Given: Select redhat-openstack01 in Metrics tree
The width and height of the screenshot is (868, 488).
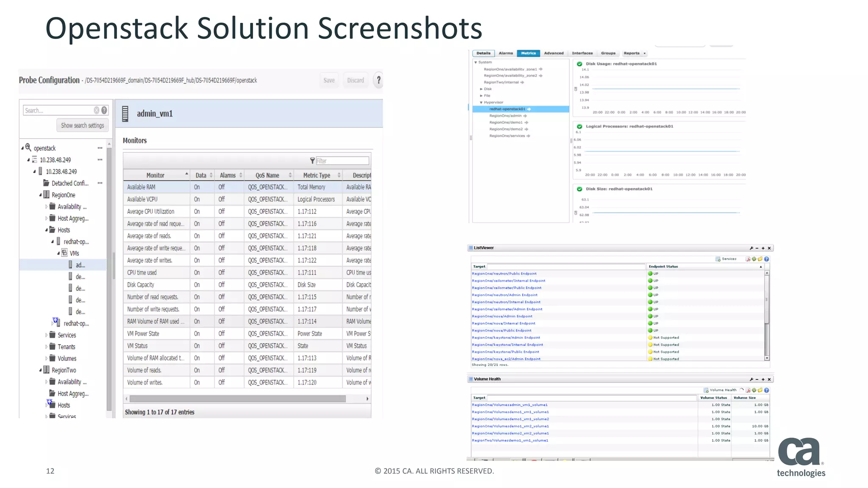Looking at the screenshot, I should pos(520,109).
